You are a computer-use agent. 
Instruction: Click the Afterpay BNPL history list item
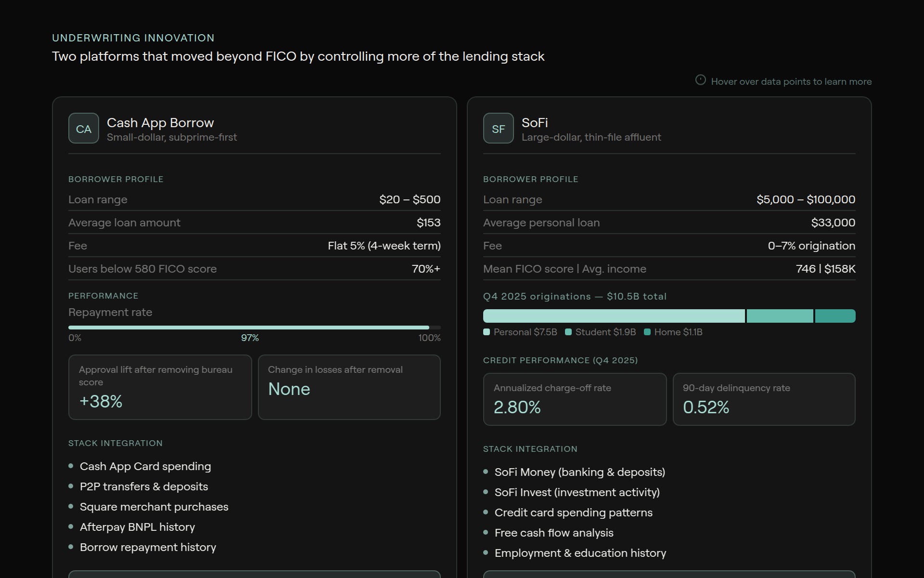[137, 527]
